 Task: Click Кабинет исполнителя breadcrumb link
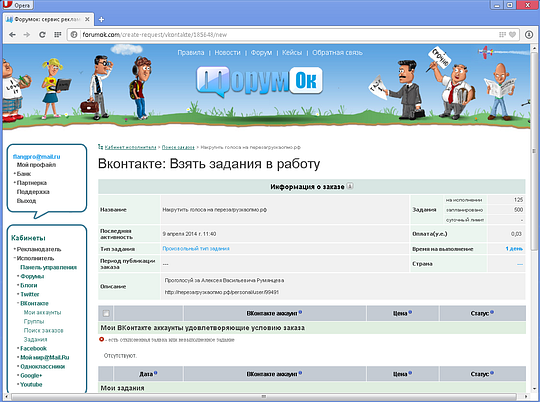131,147
